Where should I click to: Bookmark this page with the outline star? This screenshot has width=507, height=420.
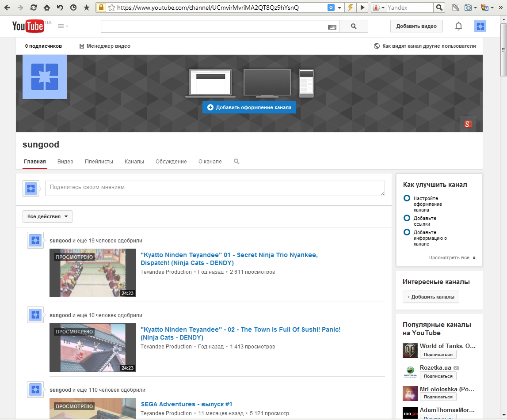[111, 8]
